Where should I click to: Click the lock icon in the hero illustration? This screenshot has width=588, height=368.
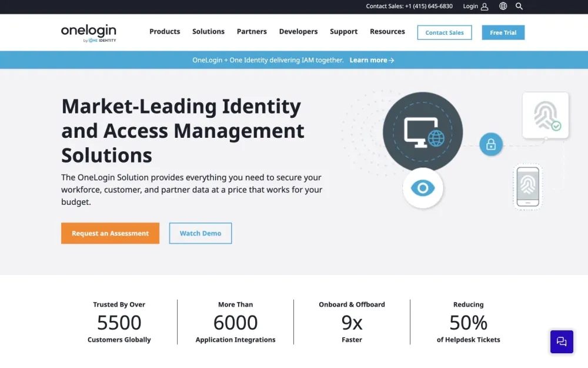(x=491, y=144)
